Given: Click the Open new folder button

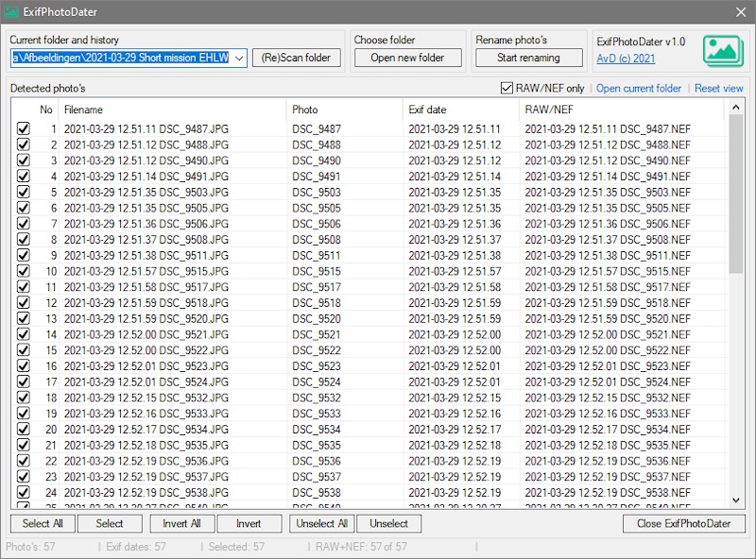Looking at the screenshot, I should point(406,58).
